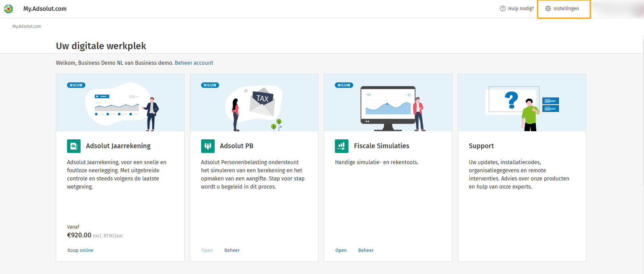Click the Support card description text

(x=519, y=174)
